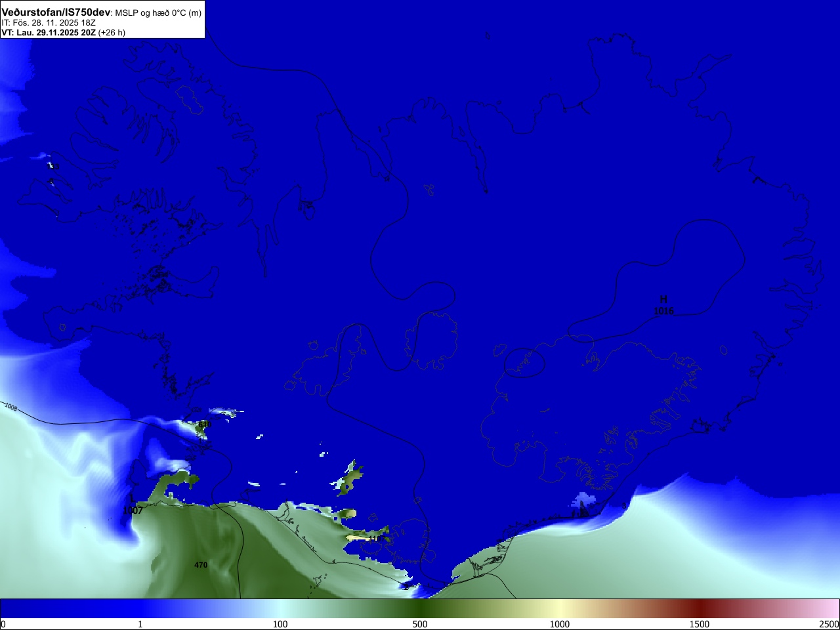Click the "1000" tick on the color scale
The height and width of the screenshot is (630, 840).
[560, 624]
